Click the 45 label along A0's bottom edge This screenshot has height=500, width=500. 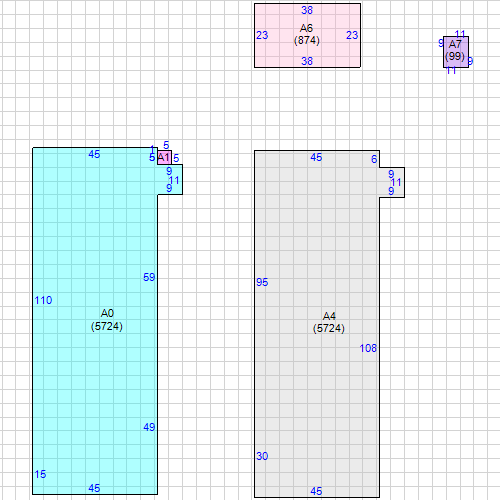click(x=94, y=488)
